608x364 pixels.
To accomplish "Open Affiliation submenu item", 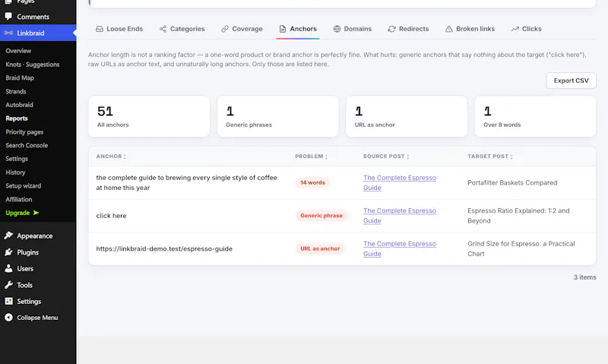I will click(19, 199).
